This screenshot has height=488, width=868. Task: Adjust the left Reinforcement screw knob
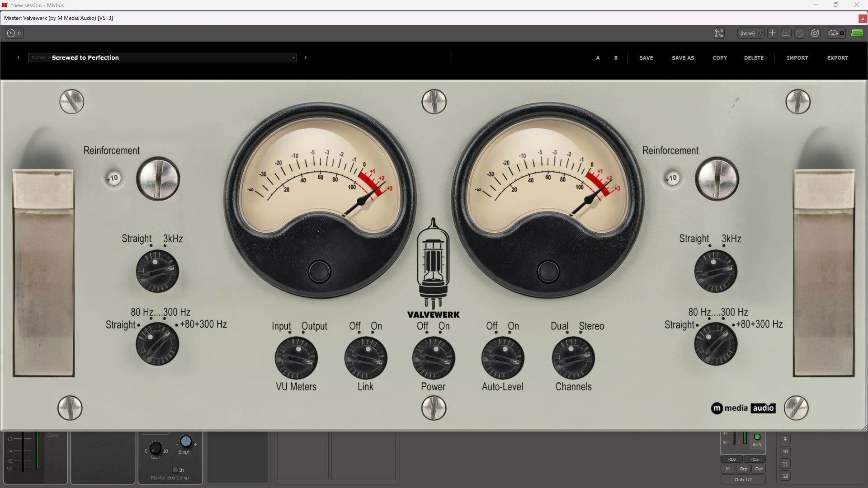click(x=158, y=179)
